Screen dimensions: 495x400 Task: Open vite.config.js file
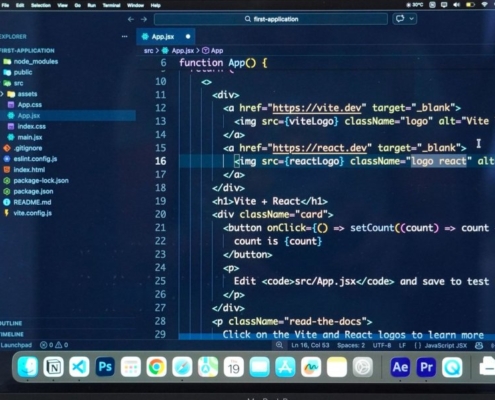tap(32, 213)
